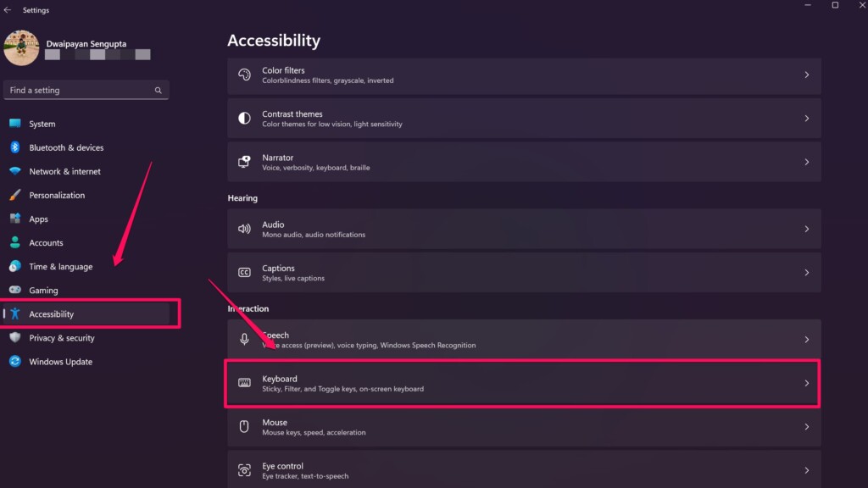Select Privacy & security from sidebar
This screenshot has width=868, height=488.
coord(61,338)
